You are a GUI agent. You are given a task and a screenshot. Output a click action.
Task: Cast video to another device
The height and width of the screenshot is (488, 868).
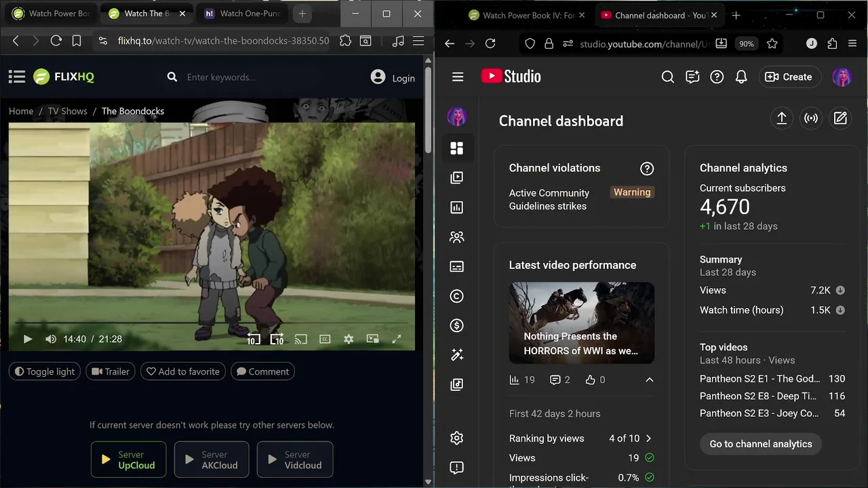[301, 339]
